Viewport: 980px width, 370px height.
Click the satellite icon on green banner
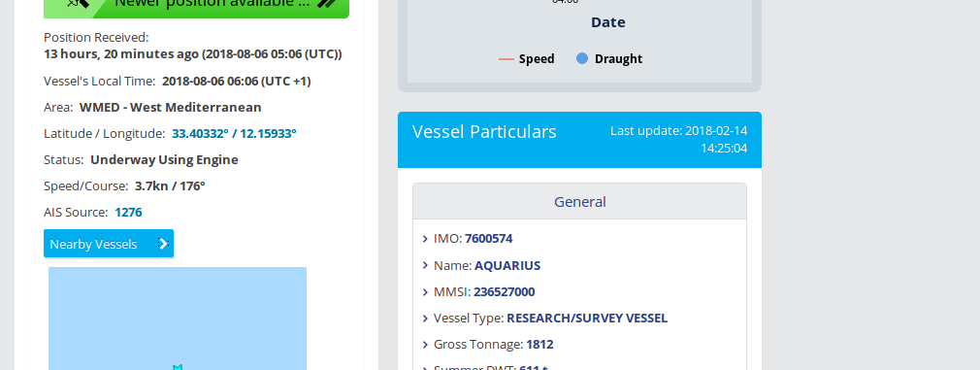[x=77, y=3]
